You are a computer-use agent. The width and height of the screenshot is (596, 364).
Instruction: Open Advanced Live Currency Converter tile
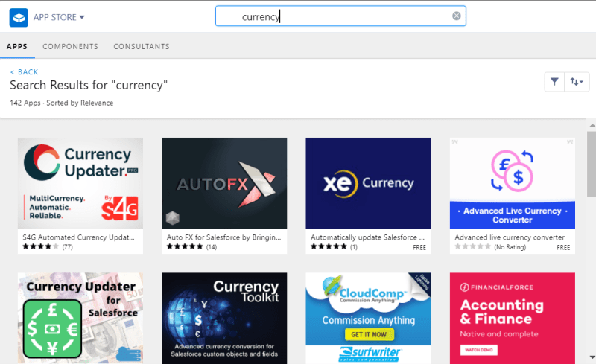coord(512,183)
